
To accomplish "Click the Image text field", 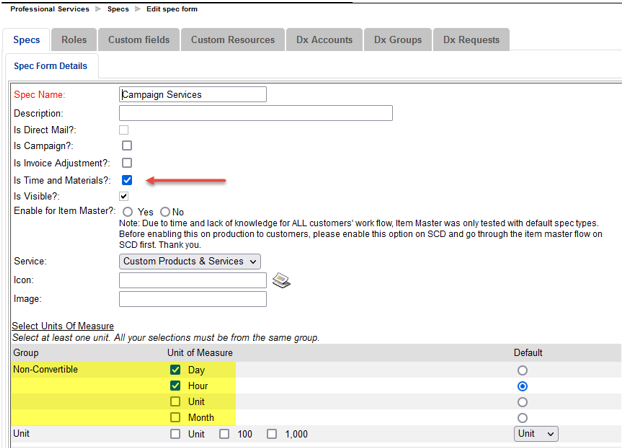I will point(193,299).
